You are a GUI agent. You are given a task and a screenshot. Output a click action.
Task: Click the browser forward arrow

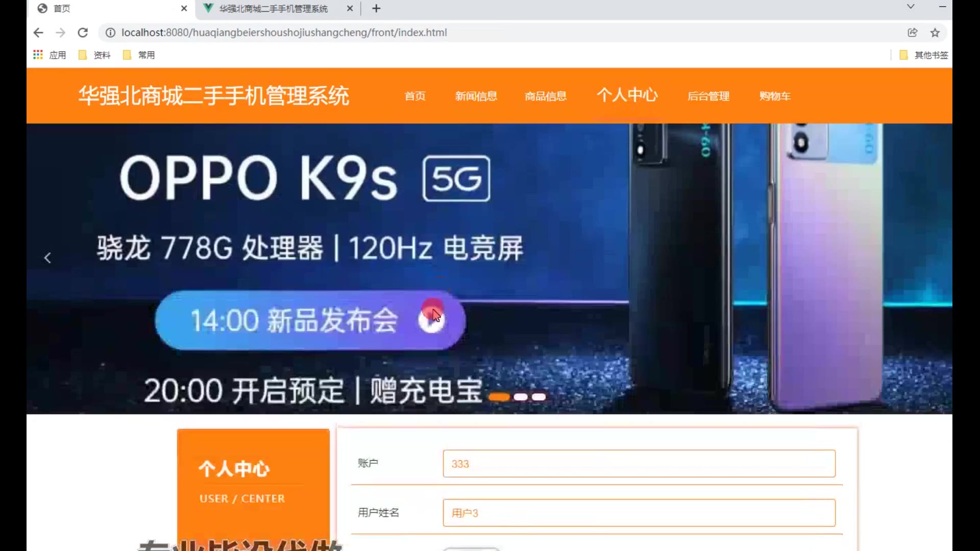point(60,33)
